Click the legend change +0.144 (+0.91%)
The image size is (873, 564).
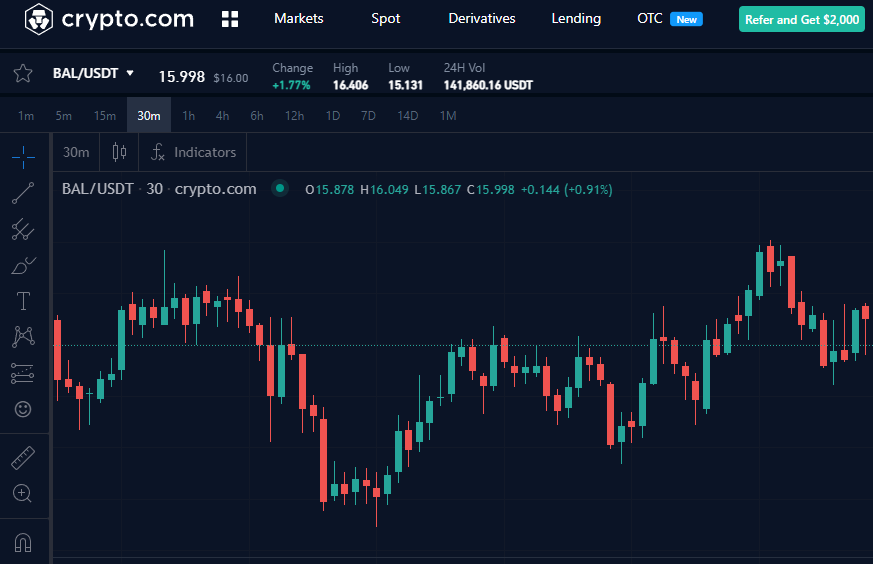point(566,189)
